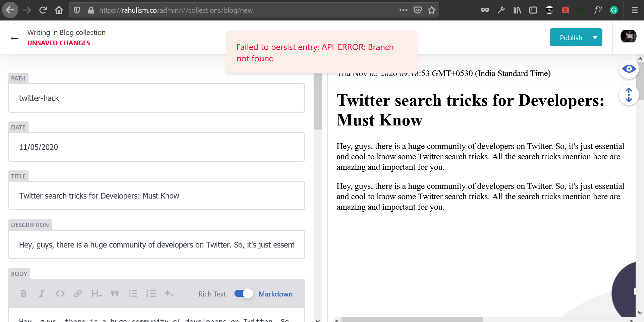Click the browser Back button
Screen dimensions: 644x322
pos(10,10)
